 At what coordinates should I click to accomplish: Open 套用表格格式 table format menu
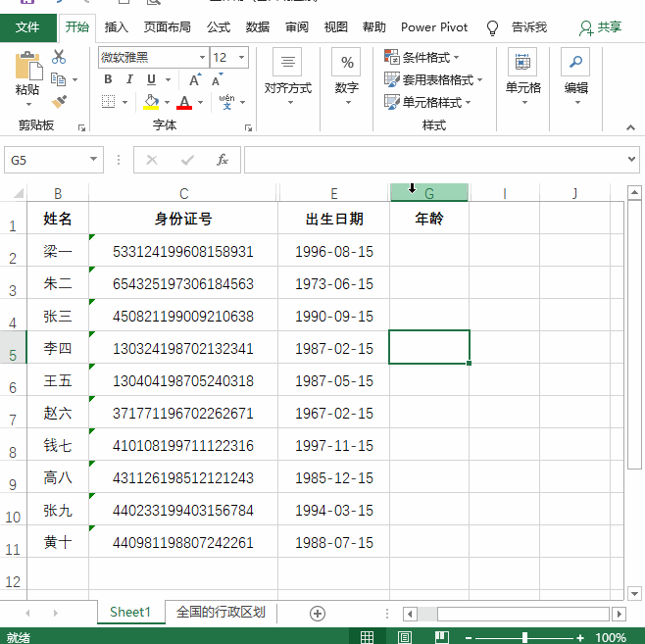pos(433,79)
